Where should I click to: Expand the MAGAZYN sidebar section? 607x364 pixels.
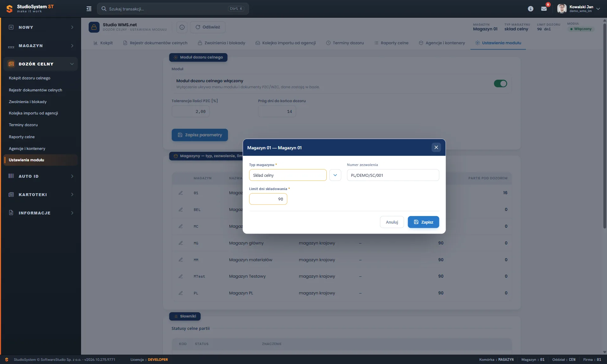pyautogui.click(x=41, y=46)
